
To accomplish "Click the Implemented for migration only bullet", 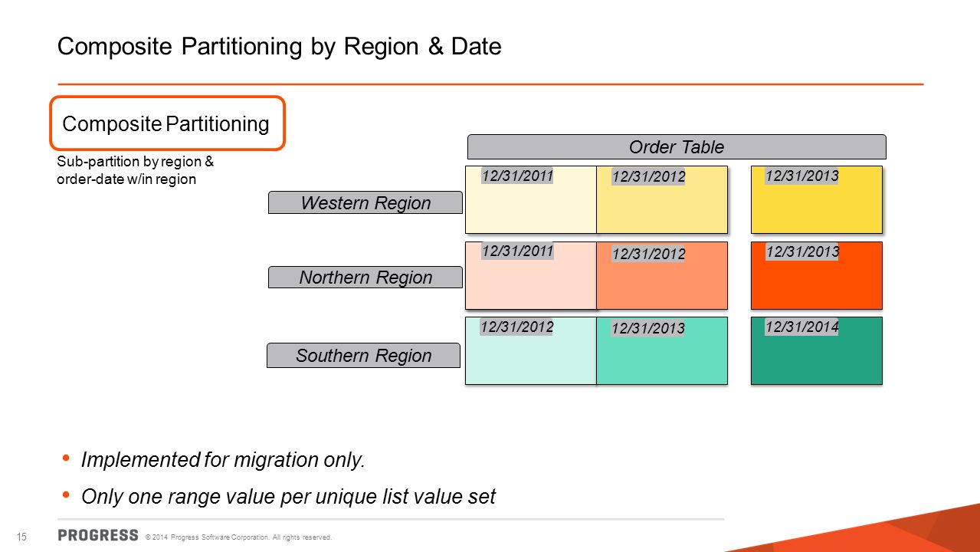I will pos(223,460).
